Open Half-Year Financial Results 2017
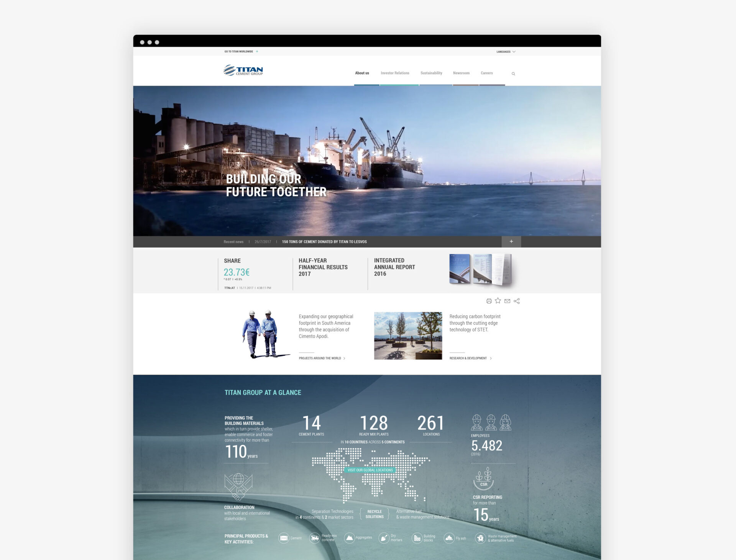Viewport: 736px width, 560px height. tap(323, 267)
